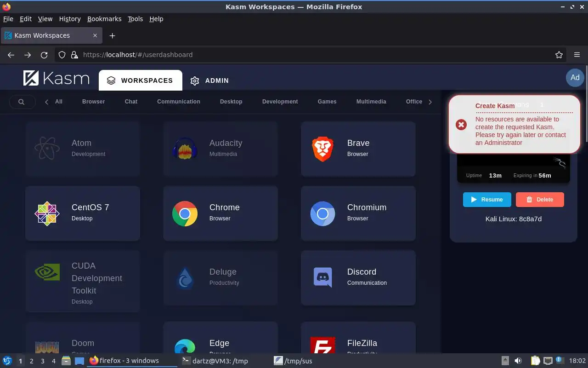Switch to virtual desktop 2
This screenshot has height=368, width=588.
31,361
